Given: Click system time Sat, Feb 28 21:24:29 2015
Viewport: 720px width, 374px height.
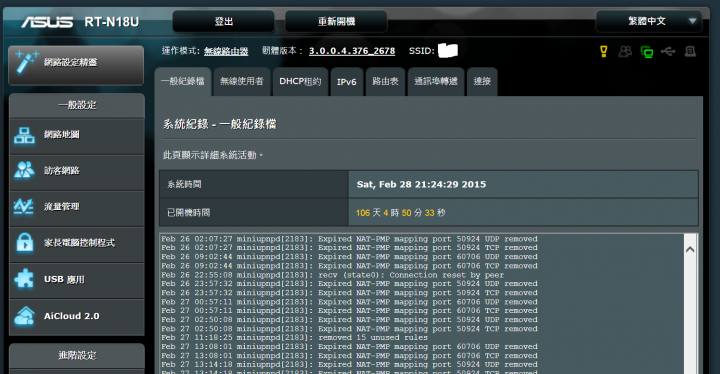Looking at the screenshot, I should tap(421, 184).
